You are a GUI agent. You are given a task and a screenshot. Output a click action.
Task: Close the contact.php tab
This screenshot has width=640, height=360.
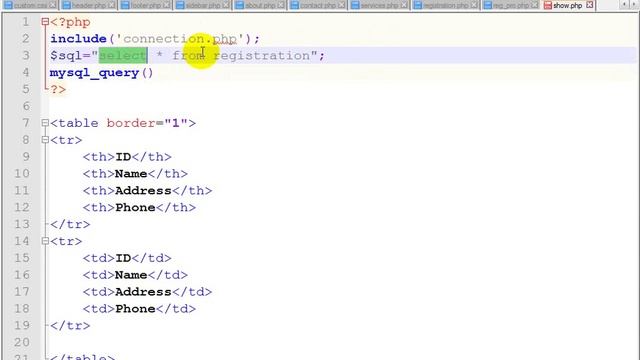click(341, 5)
